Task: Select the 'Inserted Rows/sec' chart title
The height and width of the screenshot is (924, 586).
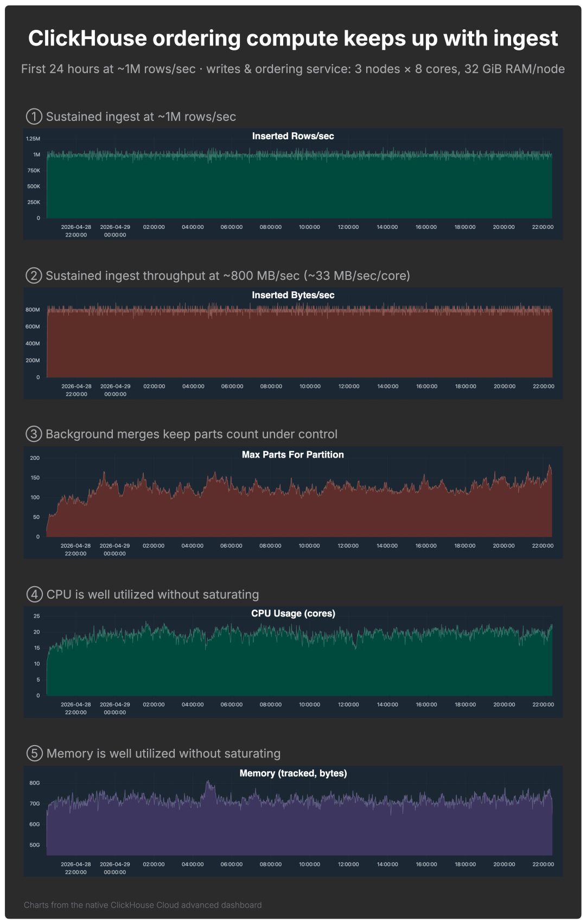Action: tap(293, 136)
